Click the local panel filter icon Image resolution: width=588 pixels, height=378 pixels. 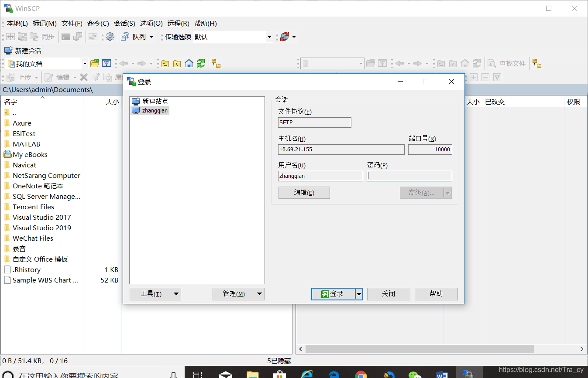[x=107, y=64]
